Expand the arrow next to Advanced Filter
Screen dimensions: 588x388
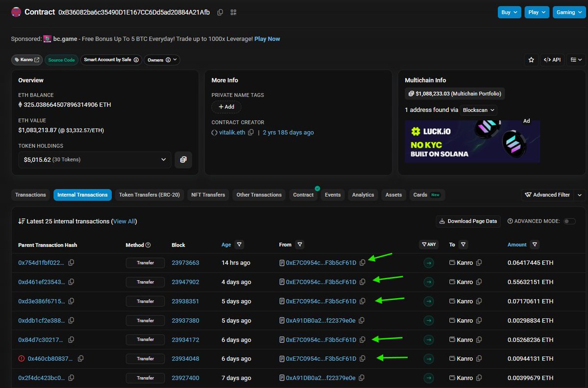click(580, 195)
